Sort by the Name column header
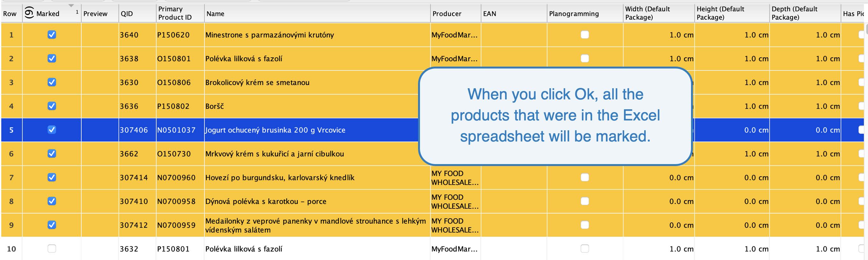Screen dimensions: 868x260 tap(317, 13)
